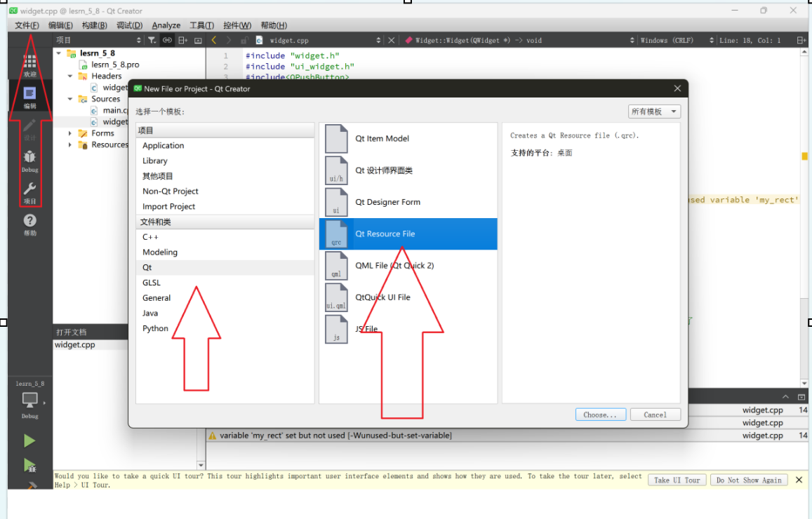This screenshot has height=519, width=812.
Task: Expand the Resources folder
Action: click(x=70, y=145)
